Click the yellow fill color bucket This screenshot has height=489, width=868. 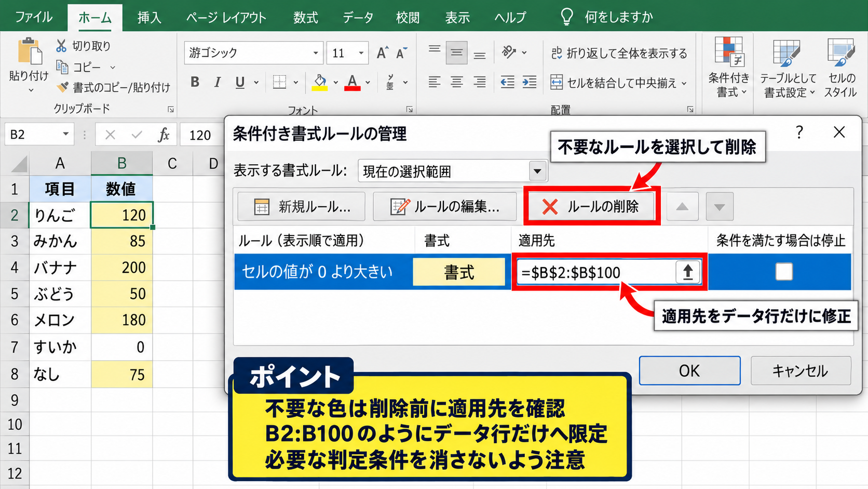320,82
